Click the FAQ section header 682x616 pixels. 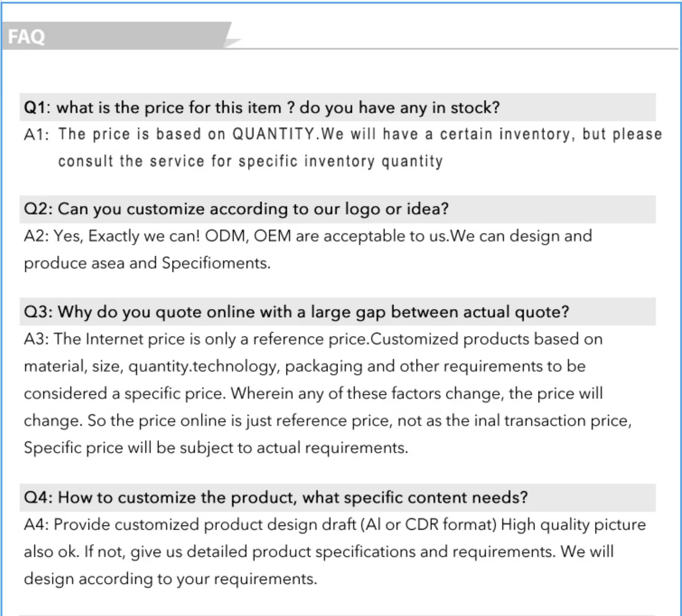click(27, 37)
